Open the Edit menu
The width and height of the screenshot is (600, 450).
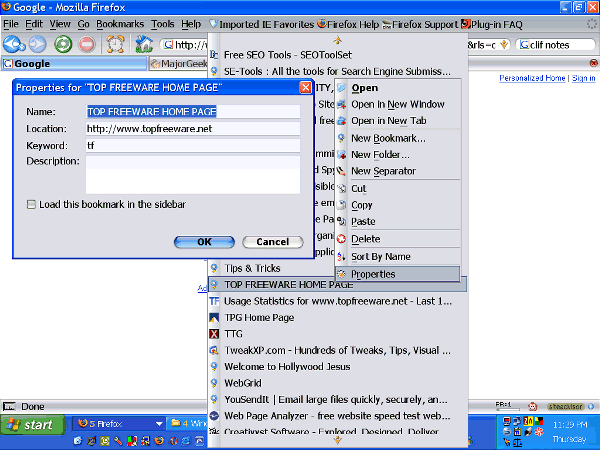[x=34, y=24]
